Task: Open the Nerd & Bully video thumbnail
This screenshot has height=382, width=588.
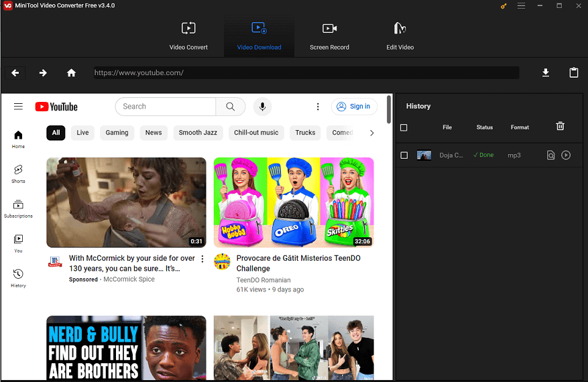Action: click(126, 348)
